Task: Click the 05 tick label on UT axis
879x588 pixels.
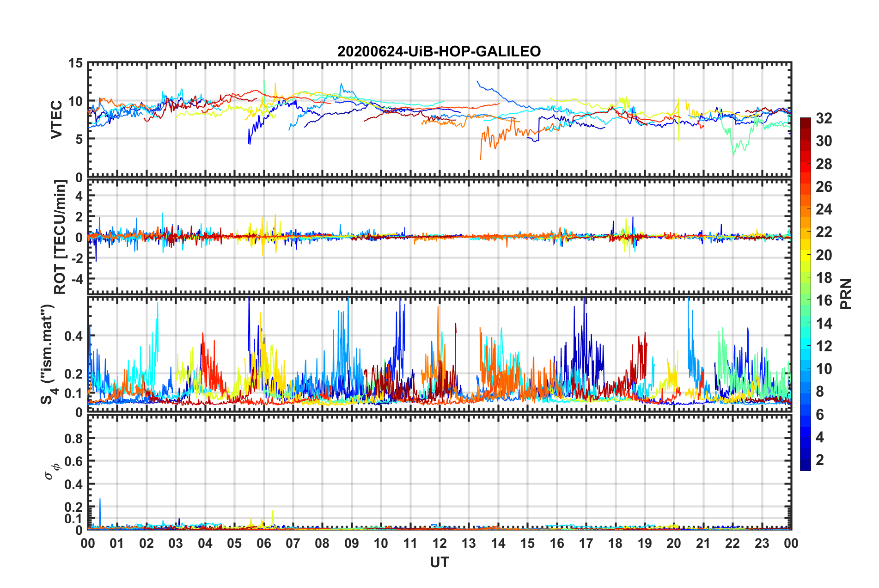Action: (234, 543)
